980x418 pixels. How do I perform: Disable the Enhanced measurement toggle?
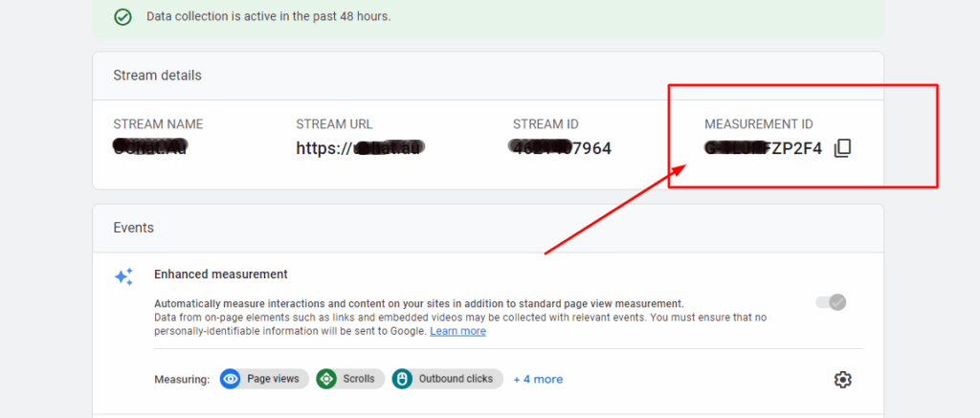click(x=831, y=302)
